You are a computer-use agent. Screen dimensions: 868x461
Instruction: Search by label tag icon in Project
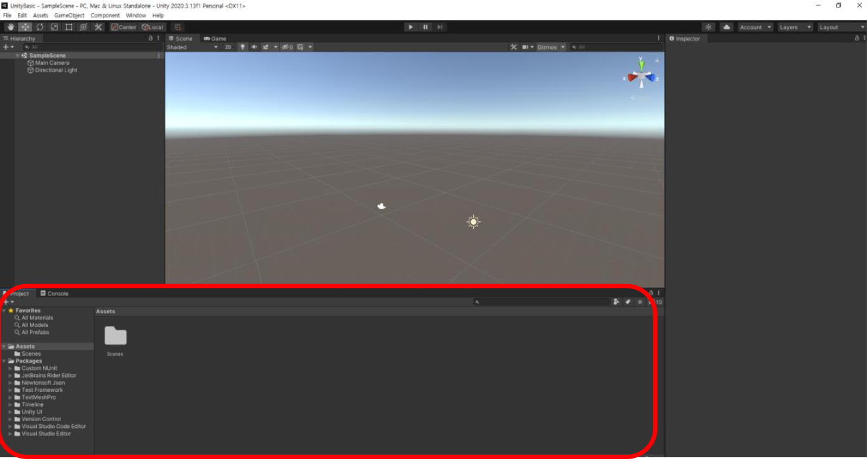tap(628, 302)
